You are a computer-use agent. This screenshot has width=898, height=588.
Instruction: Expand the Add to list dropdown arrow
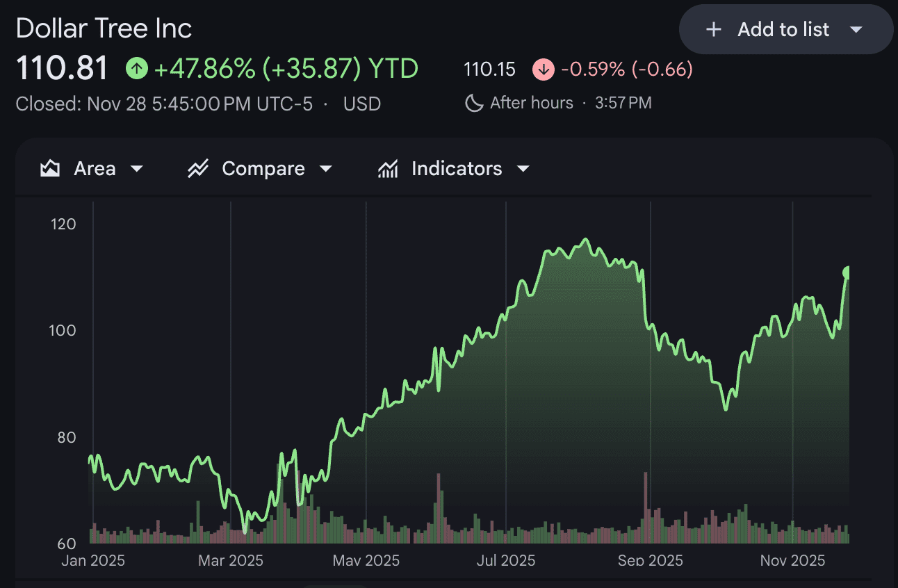pos(856,29)
